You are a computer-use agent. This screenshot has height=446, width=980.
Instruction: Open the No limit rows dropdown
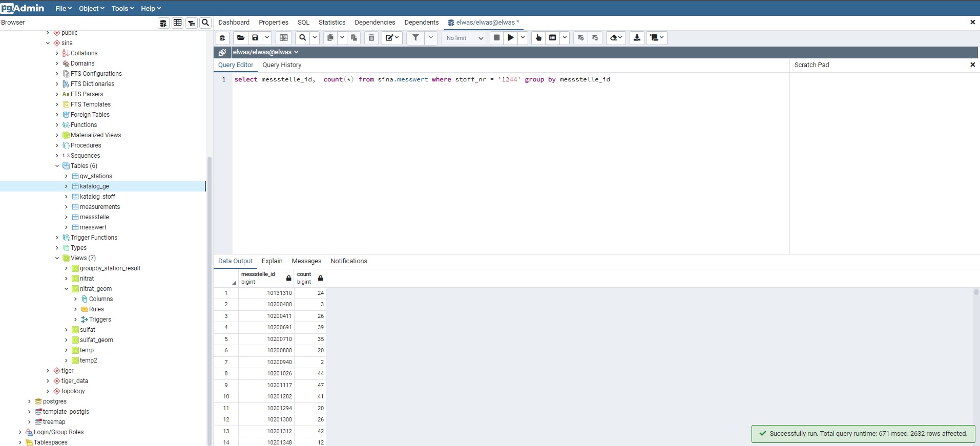click(x=464, y=38)
